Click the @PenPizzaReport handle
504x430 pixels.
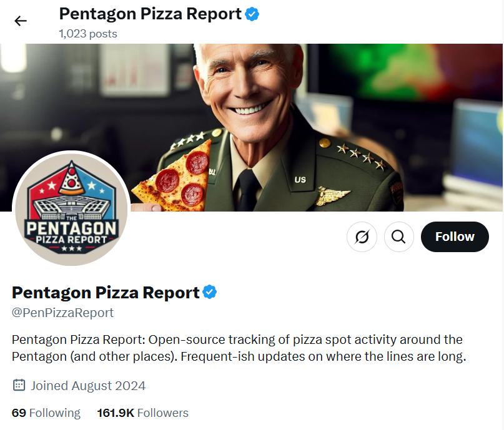62,312
